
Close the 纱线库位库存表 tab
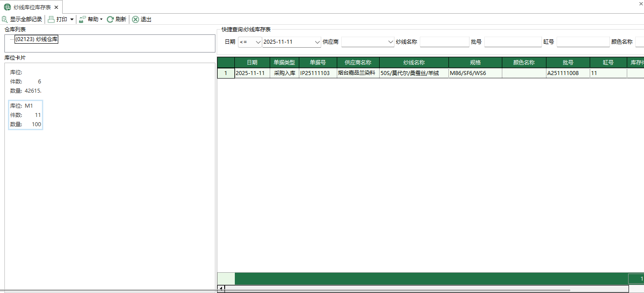(x=56, y=7)
